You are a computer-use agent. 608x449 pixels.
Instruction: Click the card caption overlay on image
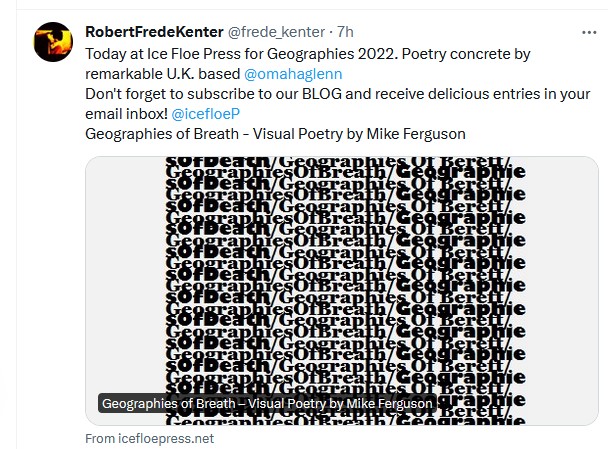(267, 404)
